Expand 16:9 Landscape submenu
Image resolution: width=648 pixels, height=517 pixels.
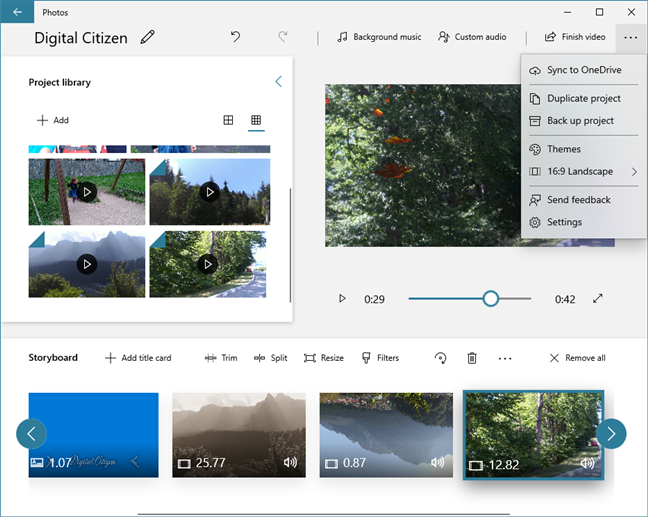tap(584, 171)
